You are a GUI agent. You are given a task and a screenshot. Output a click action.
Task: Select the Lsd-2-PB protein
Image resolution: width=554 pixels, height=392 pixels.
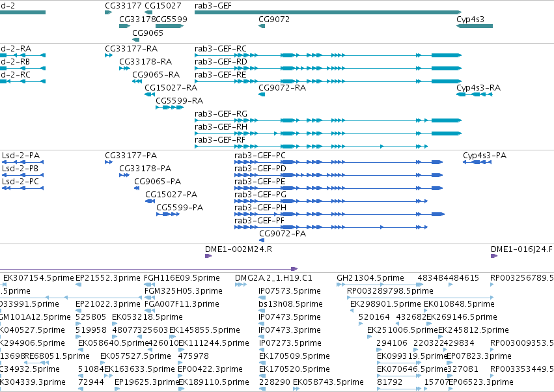coord(23,175)
